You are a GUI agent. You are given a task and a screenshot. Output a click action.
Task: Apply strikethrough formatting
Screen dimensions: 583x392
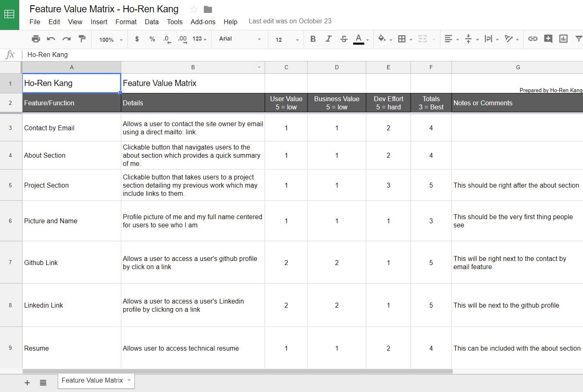tap(344, 39)
